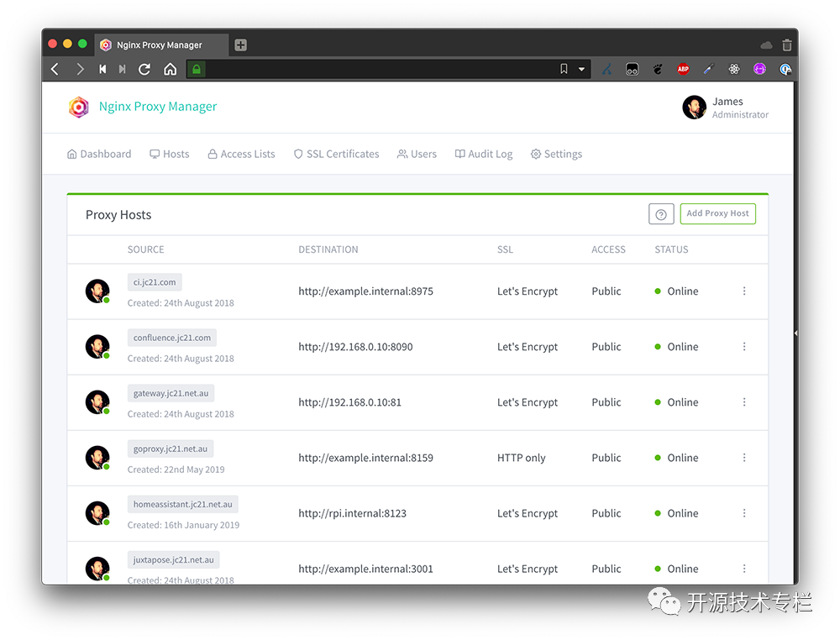Click the goggles face extension icon
Viewport: 840px width, 640px height.
pyautogui.click(x=633, y=69)
